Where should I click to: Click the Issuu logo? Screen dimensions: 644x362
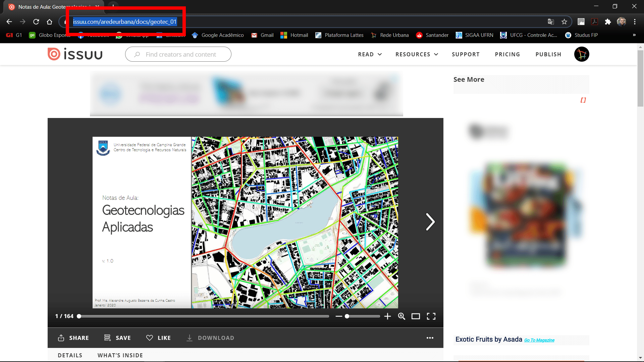(74, 54)
